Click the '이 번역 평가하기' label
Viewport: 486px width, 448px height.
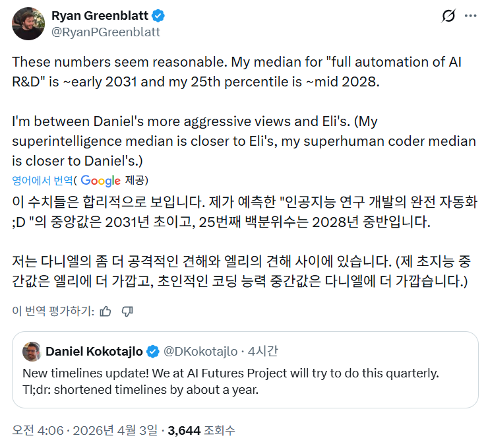(x=53, y=311)
